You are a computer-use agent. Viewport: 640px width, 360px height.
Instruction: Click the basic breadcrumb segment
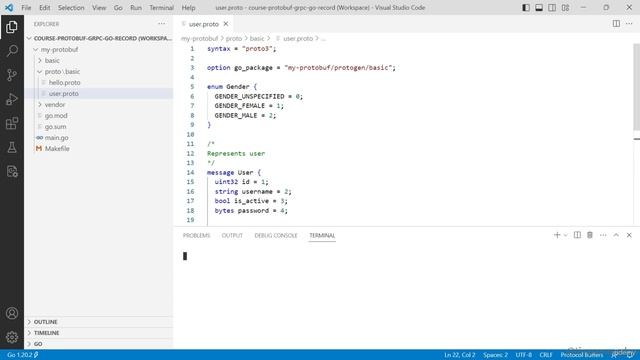pyautogui.click(x=257, y=38)
